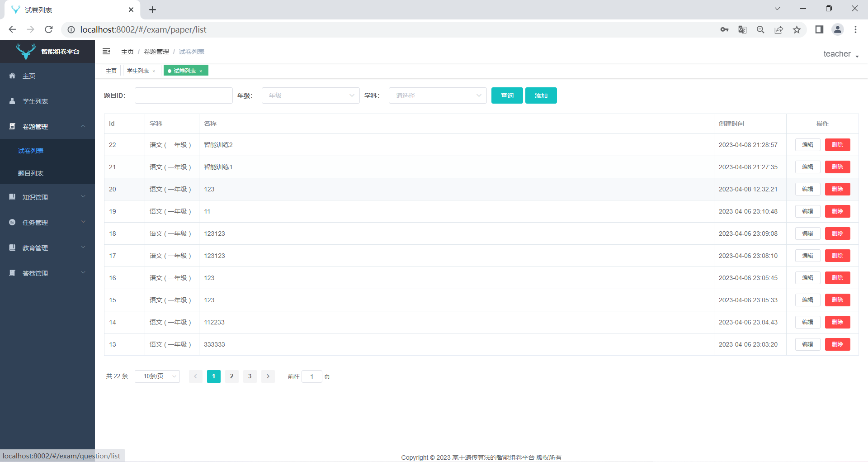Switch to the 主页 tag tab

[111, 71]
